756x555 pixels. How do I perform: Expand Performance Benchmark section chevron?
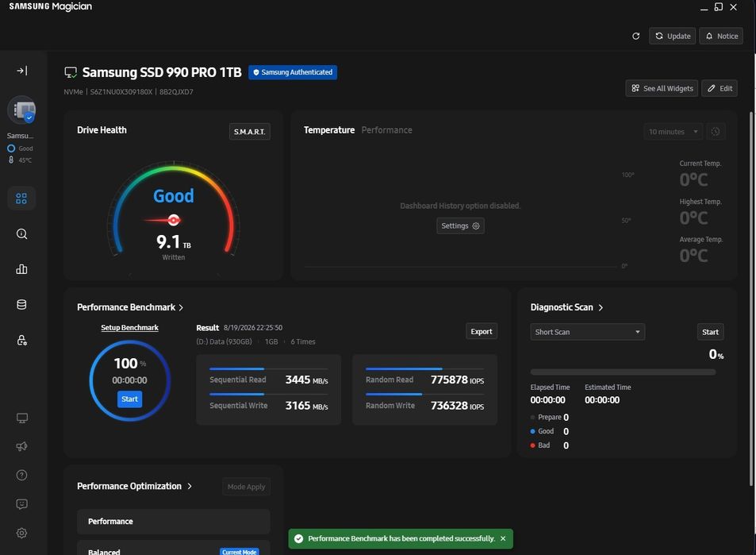[181, 308]
